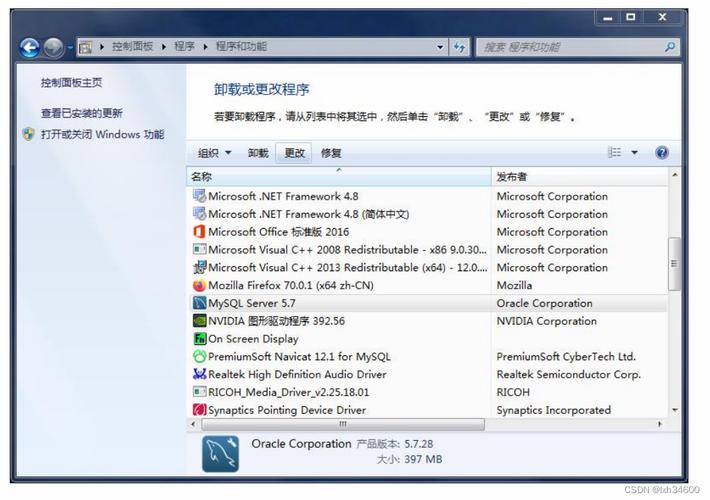The width and height of the screenshot is (710, 500).
Task: Click the Mozilla Firefox icon
Action: 199,285
